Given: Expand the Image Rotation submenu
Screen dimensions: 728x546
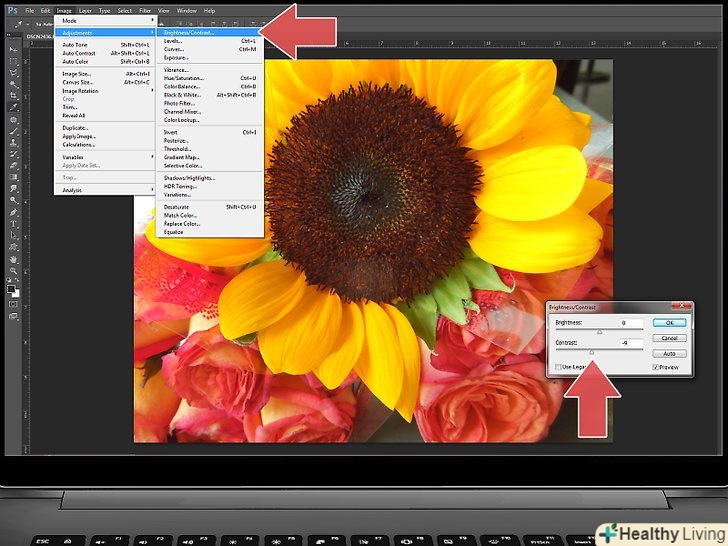Looking at the screenshot, I should click(152, 91).
